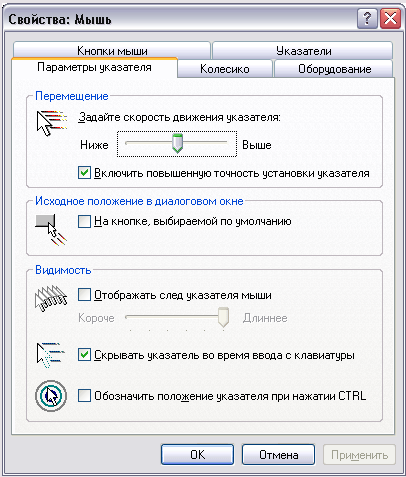Image resolution: width=406 pixels, height=477 pixels.
Task: Enable Отображать след указателя мыши
Action: pyautogui.click(x=84, y=295)
